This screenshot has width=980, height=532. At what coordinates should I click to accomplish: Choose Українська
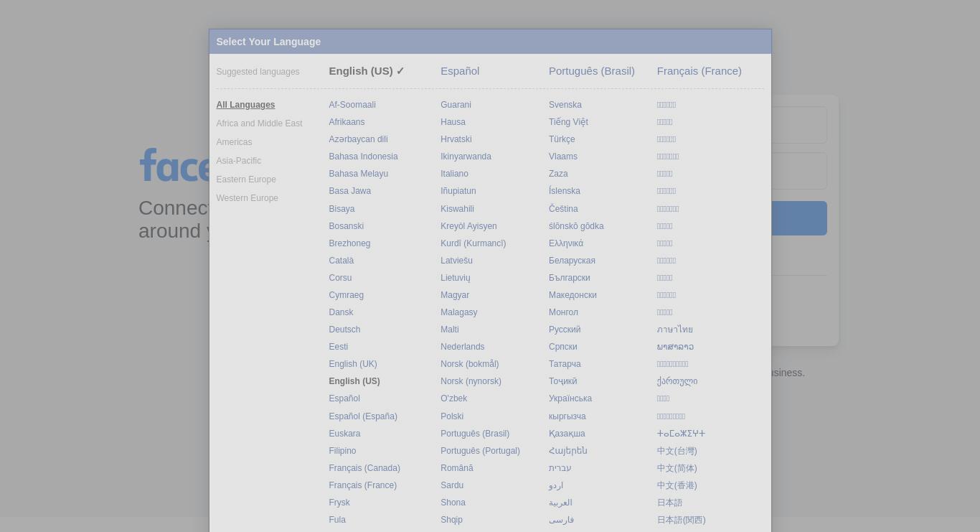pos(570,398)
